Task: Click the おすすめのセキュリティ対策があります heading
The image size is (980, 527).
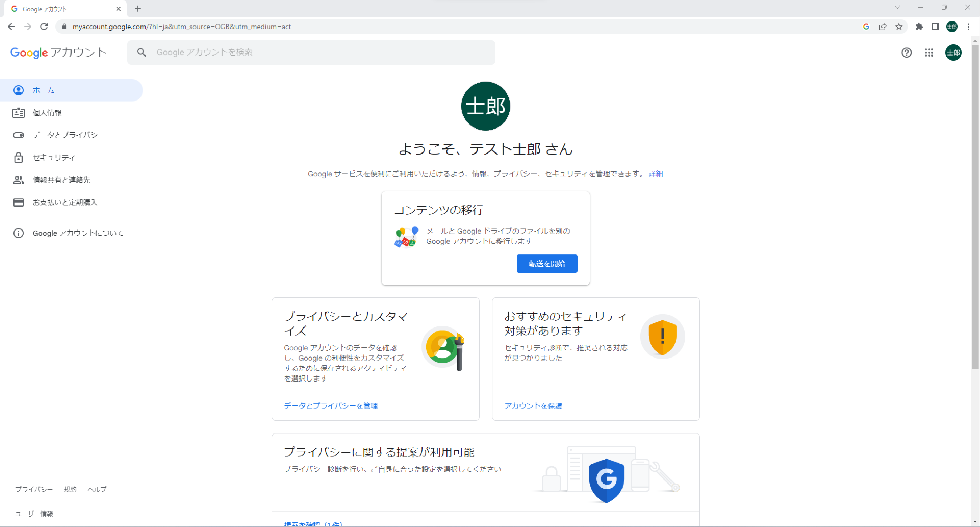Action: pyautogui.click(x=565, y=323)
